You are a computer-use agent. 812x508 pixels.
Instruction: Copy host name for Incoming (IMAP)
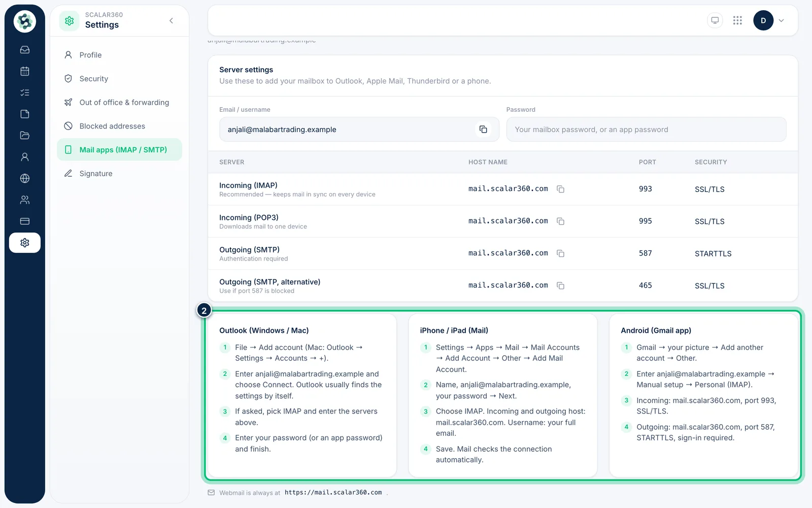click(x=560, y=189)
